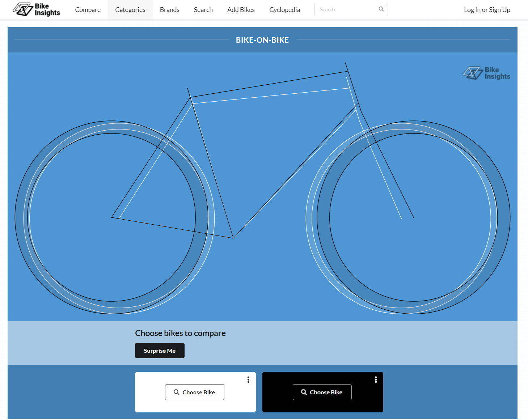Go to the Brands page
Viewport: 528px width, 420px height.
(x=170, y=10)
